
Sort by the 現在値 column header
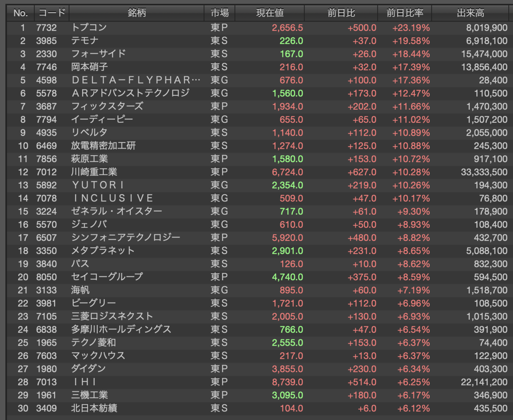(270, 13)
